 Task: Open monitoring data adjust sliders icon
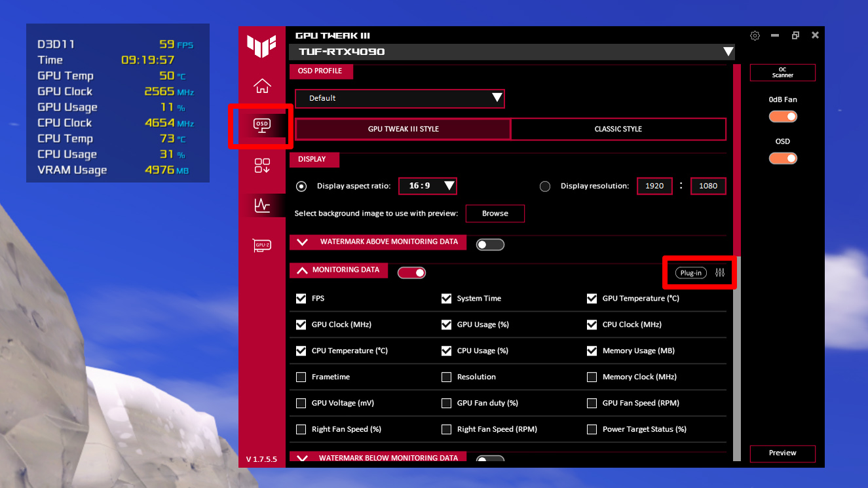(721, 273)
